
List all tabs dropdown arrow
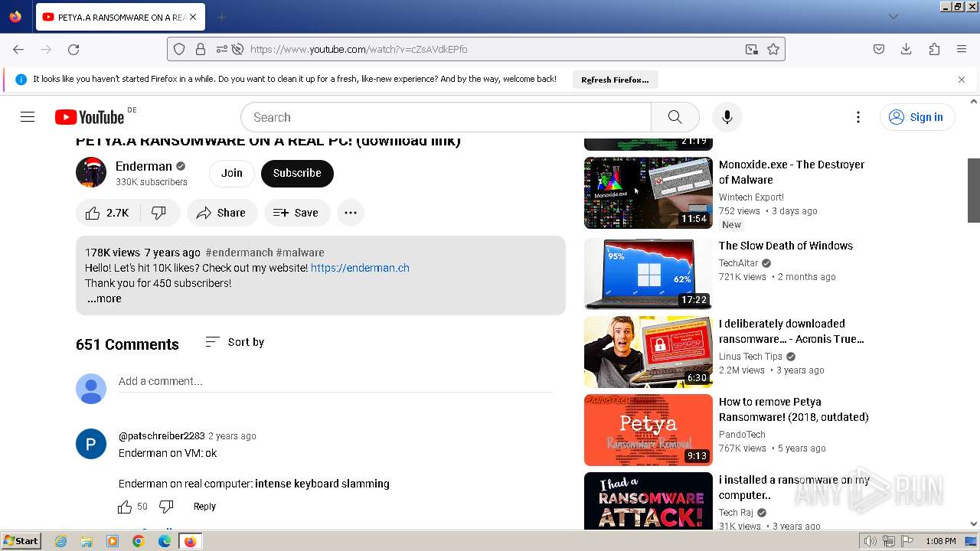[893, 17]
